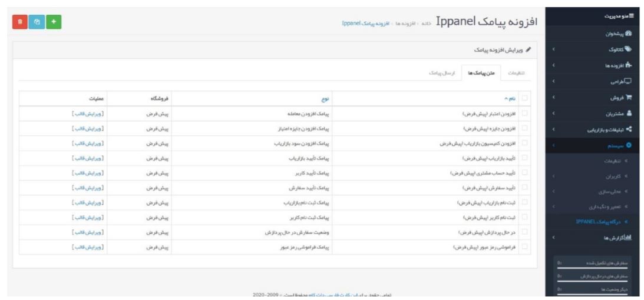The image size is (644, 300).
Task: Click the pencil icon beside ویرایش افزونه پیامک
Action: [x=528, y=51]
